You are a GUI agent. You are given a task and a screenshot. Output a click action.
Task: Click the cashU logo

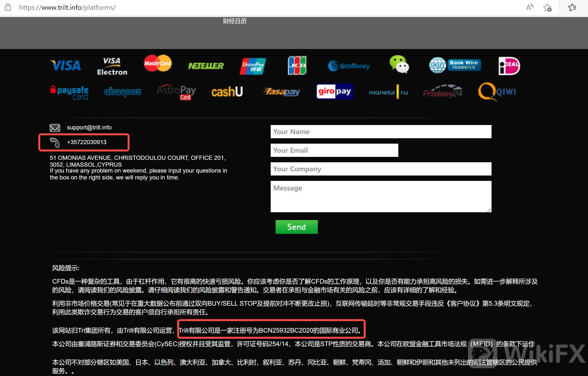(227, 92)
